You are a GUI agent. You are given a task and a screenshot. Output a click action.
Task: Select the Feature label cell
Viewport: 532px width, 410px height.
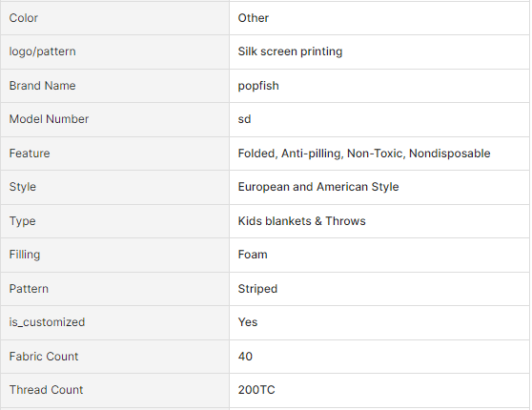[114, 154]
